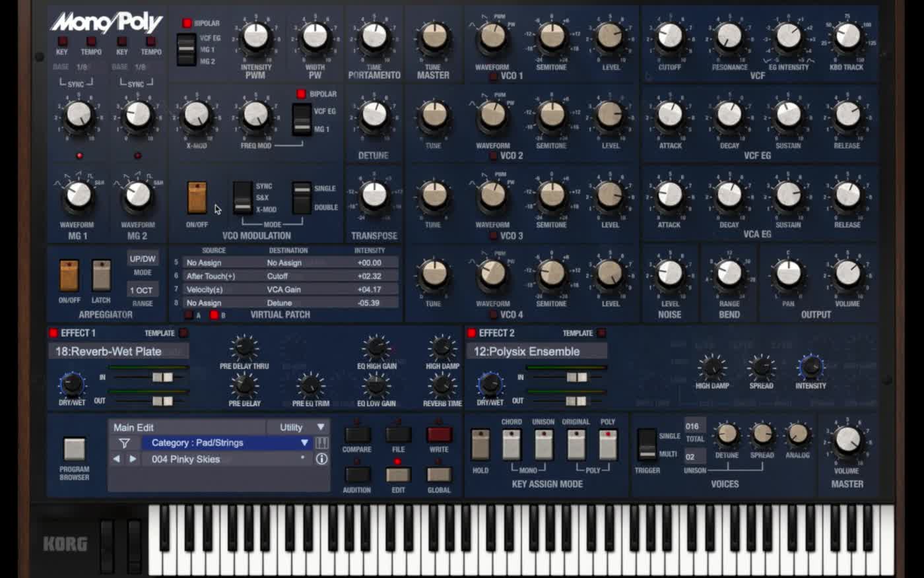The image size is (924, 578).
Task: Open the 18:Reverb-Wet Plate effect selector
Action: pos(119,352)
